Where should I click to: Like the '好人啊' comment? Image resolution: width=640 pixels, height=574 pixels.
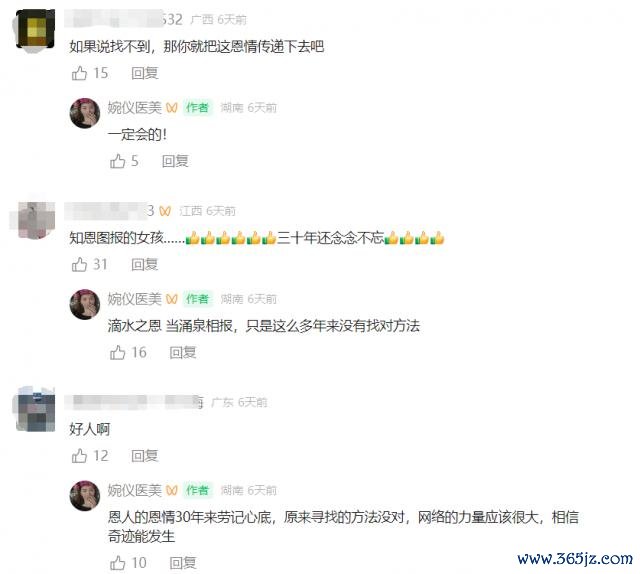pyautogui.click(x=79, y=456)
